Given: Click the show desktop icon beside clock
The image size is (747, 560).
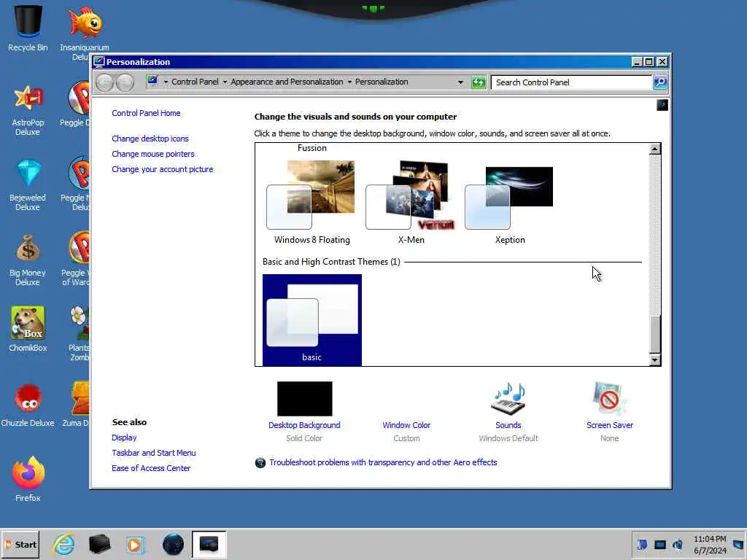Looking at the screenshot, I should tap(738, 545).
